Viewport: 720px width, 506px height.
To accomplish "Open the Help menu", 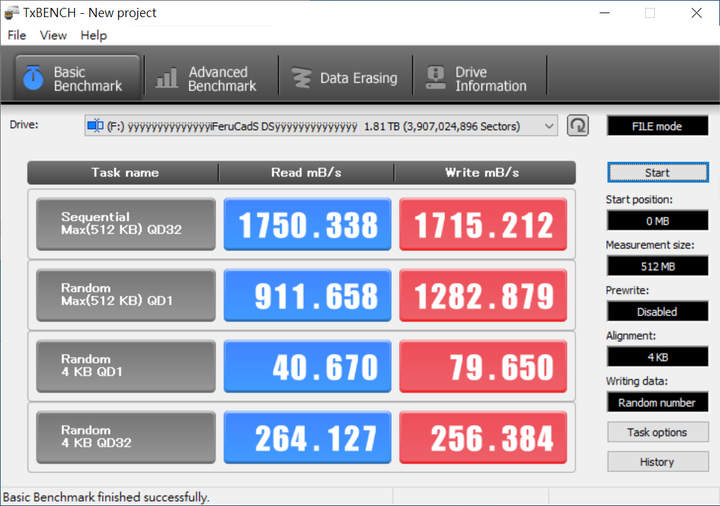I will coord(94,35).
